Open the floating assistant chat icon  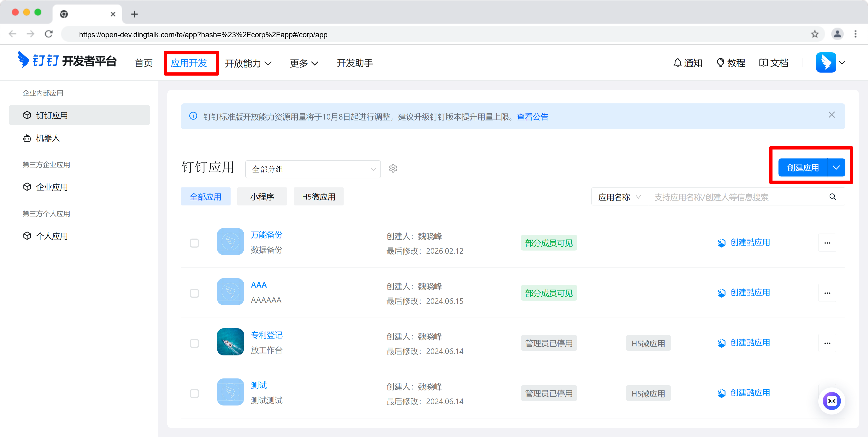[831, 401]
